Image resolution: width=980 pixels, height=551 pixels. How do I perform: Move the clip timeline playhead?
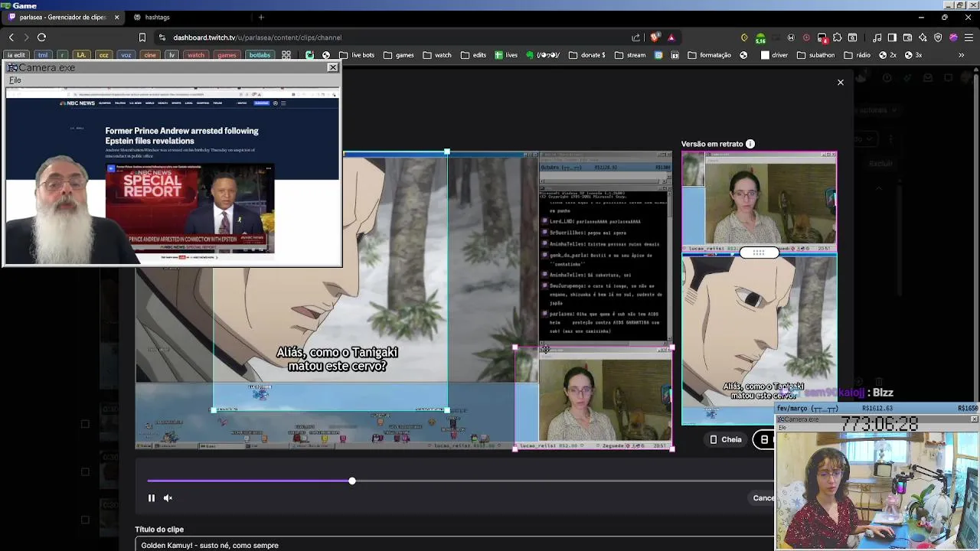point(352,481)
